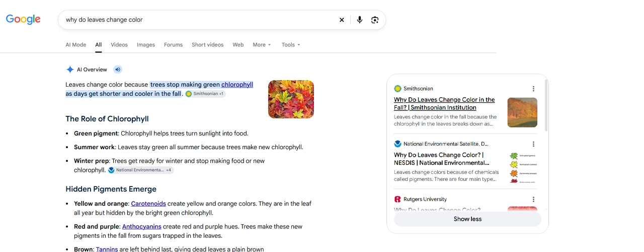
Task: Click the sources panel scrollbar
Action: click(546, 106)
